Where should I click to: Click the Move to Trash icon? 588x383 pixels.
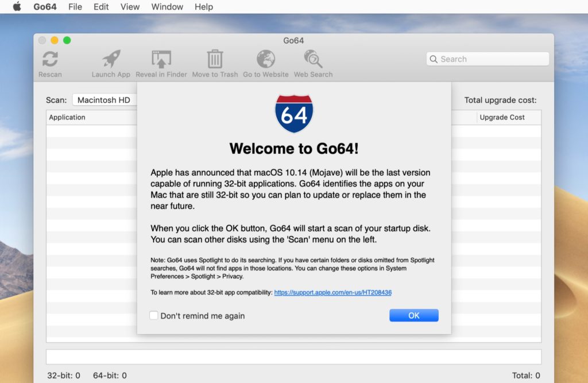coord(215,59)
